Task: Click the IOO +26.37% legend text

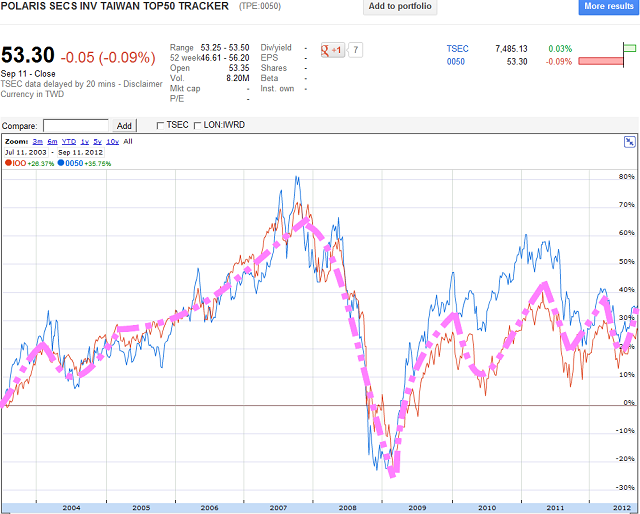Action: (33, 163)
